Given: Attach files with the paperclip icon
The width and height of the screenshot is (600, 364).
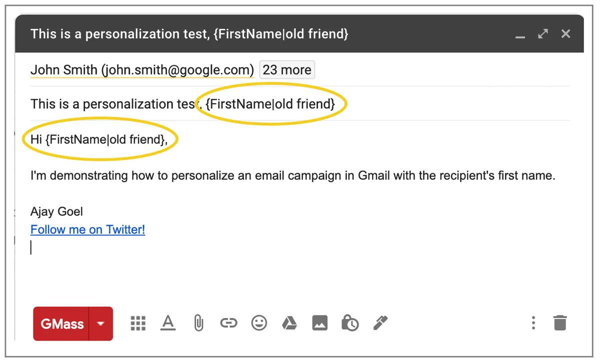Looking at the screenshot, I should [198, 324].
